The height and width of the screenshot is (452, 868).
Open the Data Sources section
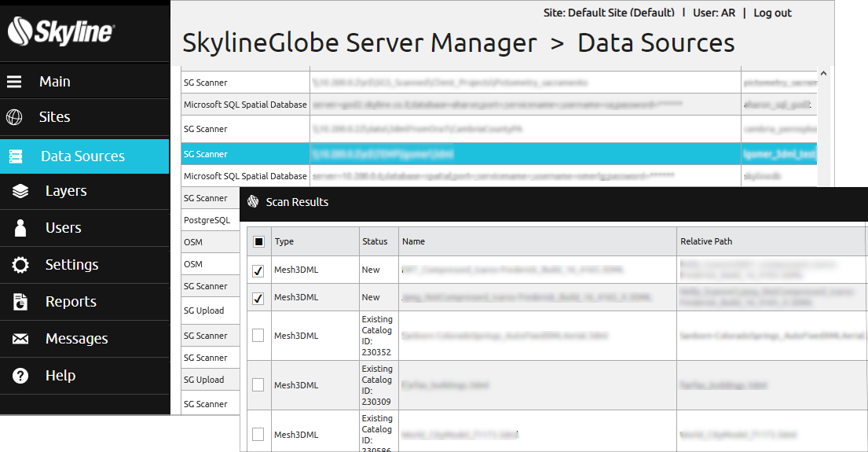tap(85, 156)
